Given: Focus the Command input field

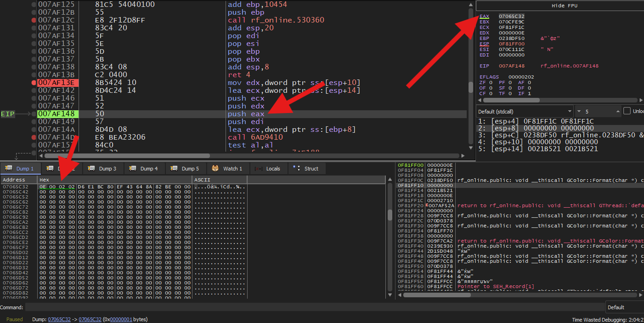Looking at the screenshot, I should click(315, 307).
